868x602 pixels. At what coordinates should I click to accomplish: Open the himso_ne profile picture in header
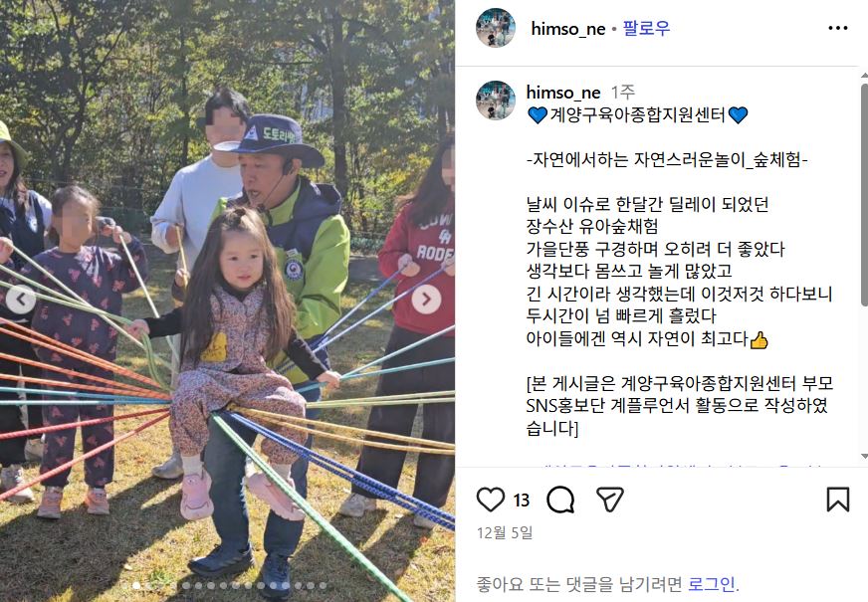pos(496,28)
